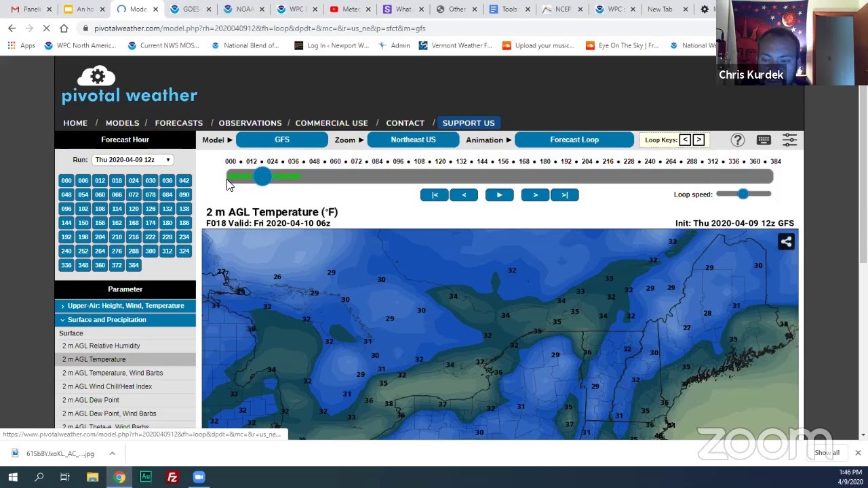Image resolution: width=868 pixels, height=488 pixels.
Task: Open taskbar search
Action: click(x=39, y=477)
